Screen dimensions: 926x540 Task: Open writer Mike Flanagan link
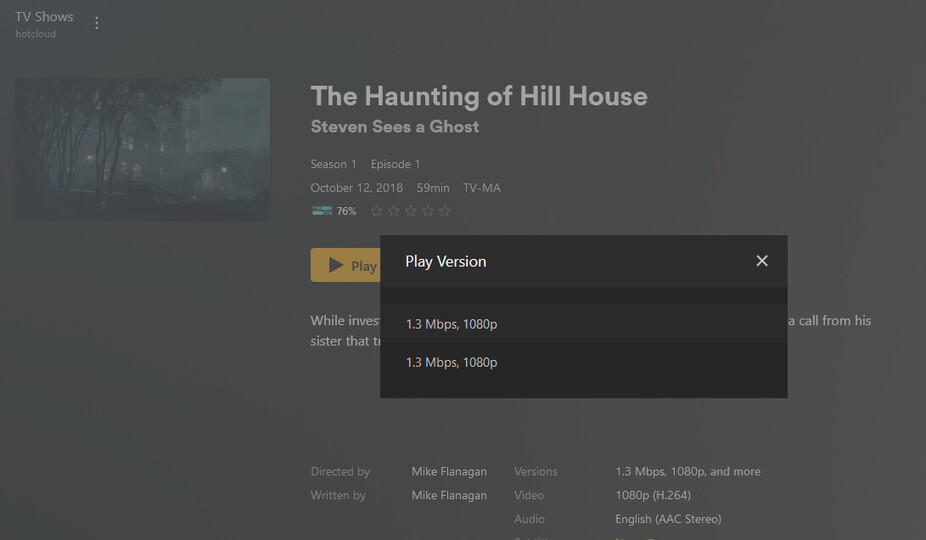tap(449, 495)
